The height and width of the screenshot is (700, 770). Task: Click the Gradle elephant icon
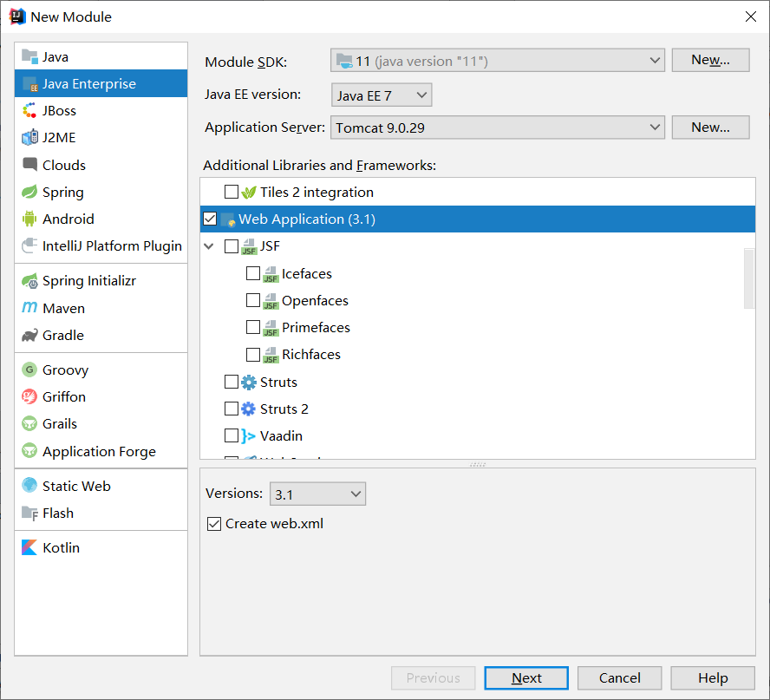coord(29,335)
